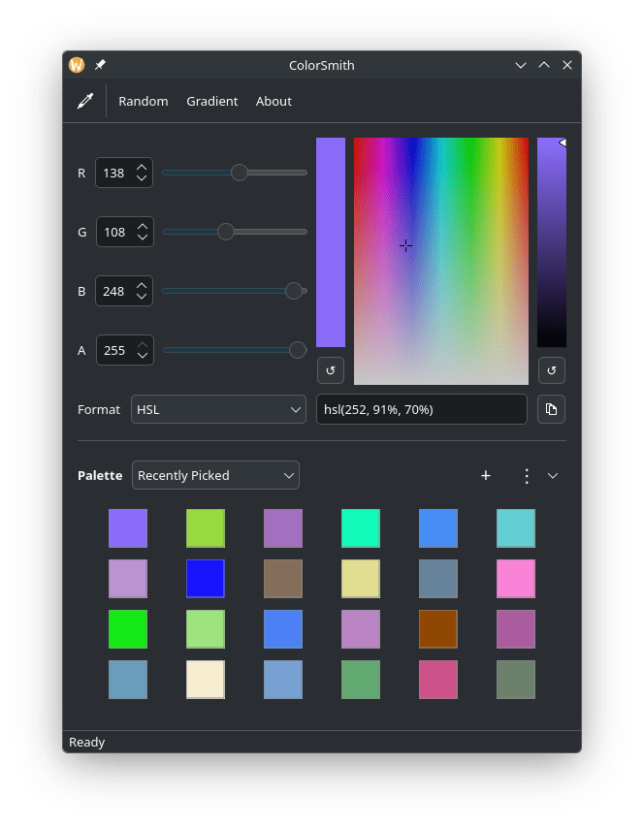Click inside the R value field showing 138
Image resolution: width=644 pixels, height=827 pixels.
click(x=115, y=173)
